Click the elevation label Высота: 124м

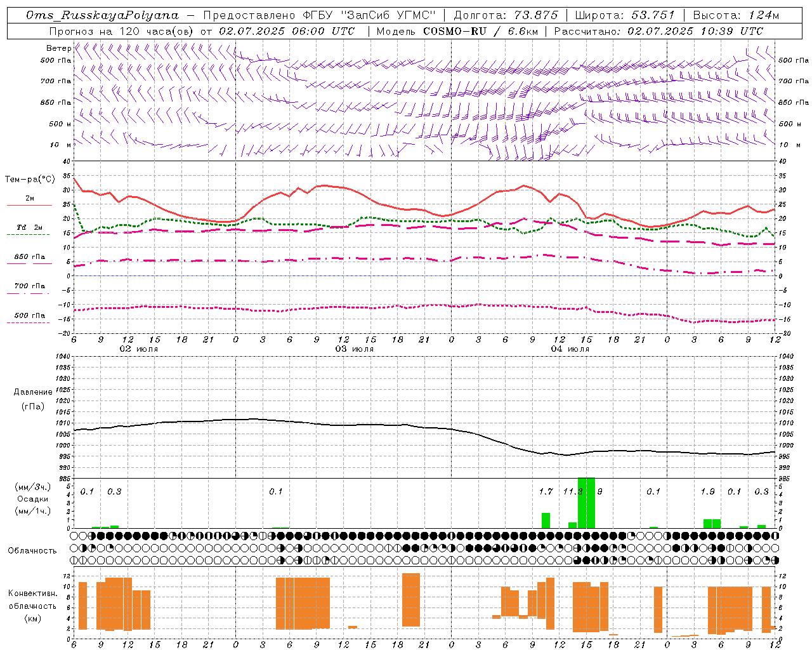(736, 15)
